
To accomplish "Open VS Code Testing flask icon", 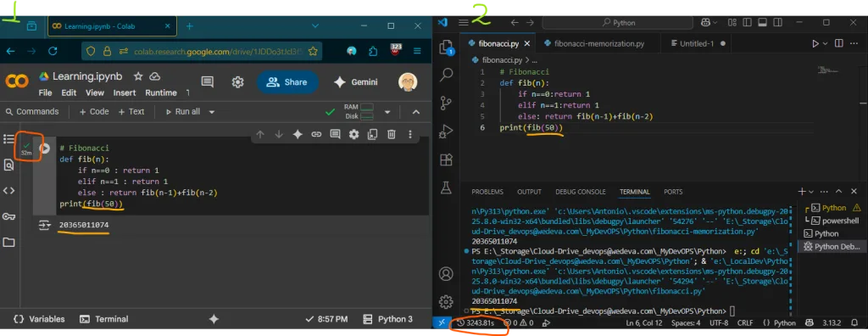I will 446,188.
